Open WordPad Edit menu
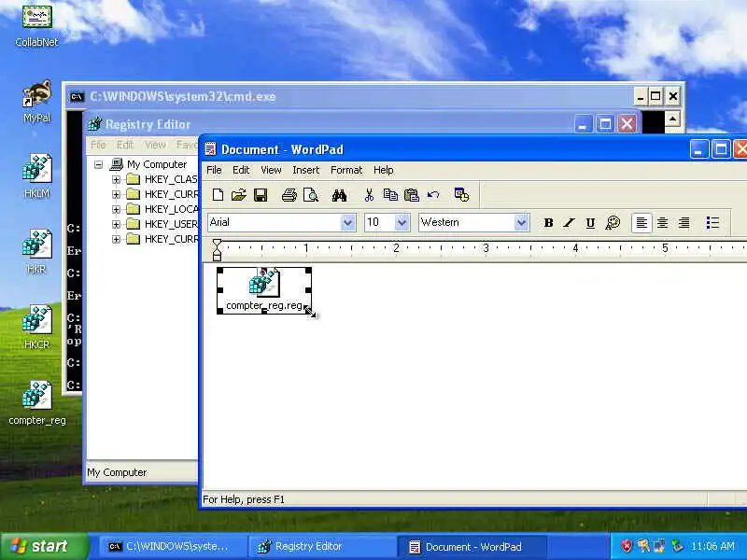The height and width of the screenshot is (560, 747). [x=241, y=170]
